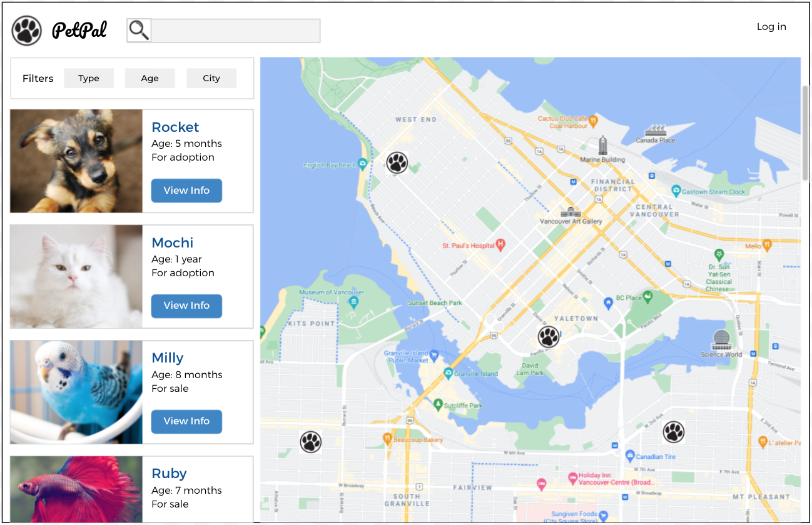Click Mochi's white cat photo
The image size is (812, 525).
[76, 277]
